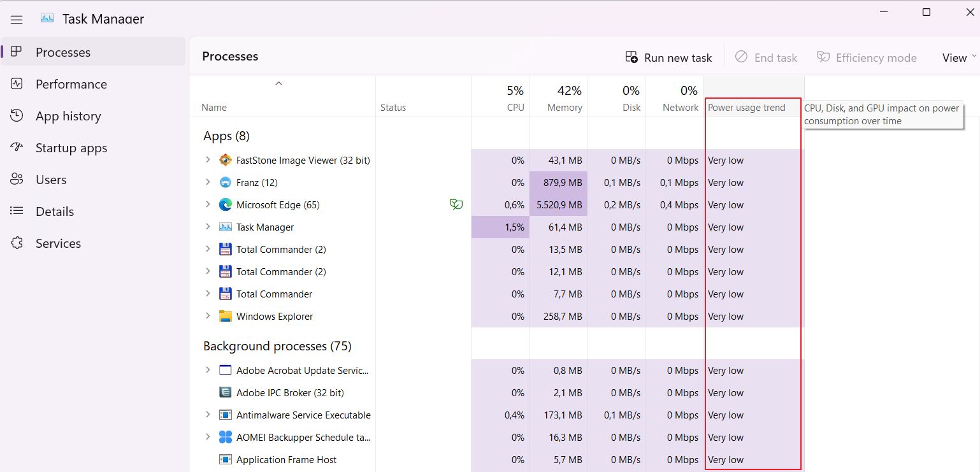Open the hamburger navigation menu
This screenshot has width=980, height=472.
click(17, 20)
